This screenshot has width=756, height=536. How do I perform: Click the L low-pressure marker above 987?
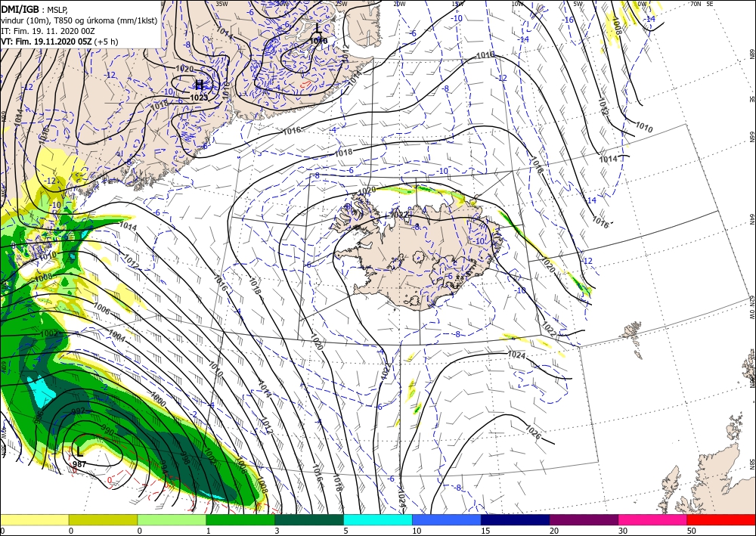pos(79,452)
